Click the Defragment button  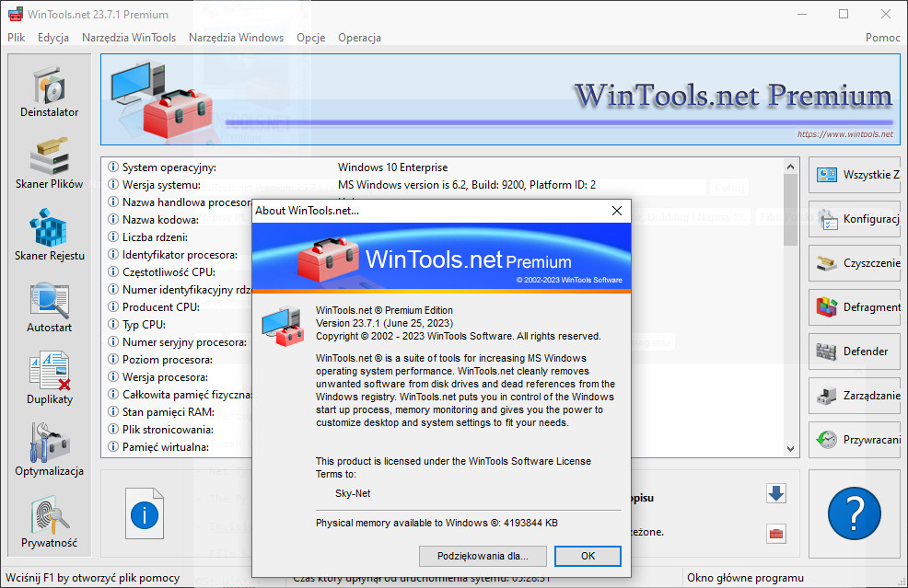click(855, 306)
